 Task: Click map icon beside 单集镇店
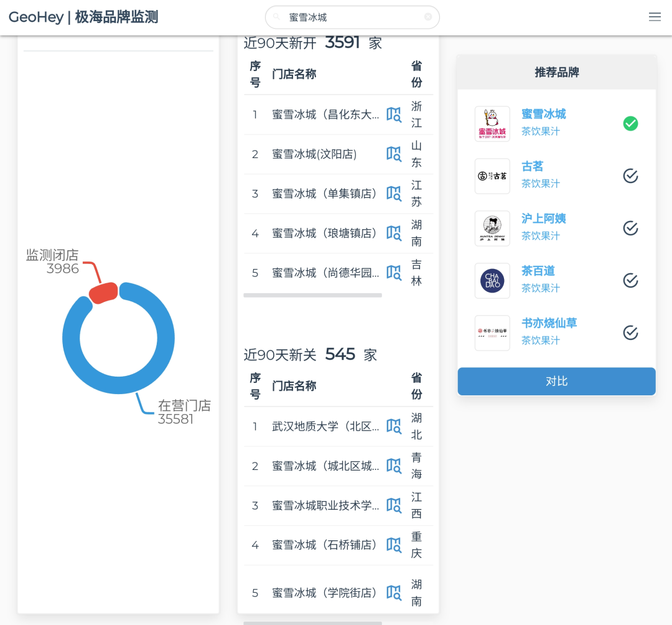click(393, 194)
